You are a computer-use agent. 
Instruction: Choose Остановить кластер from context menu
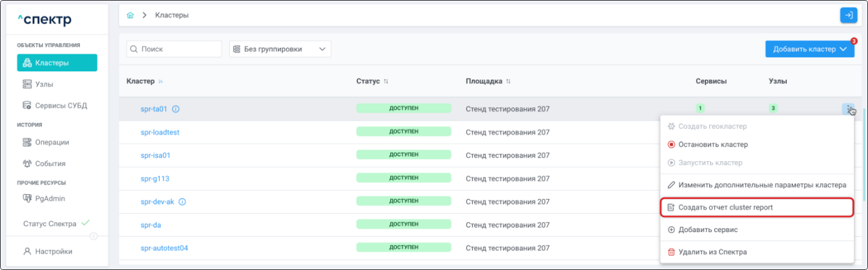pos(713,145)
